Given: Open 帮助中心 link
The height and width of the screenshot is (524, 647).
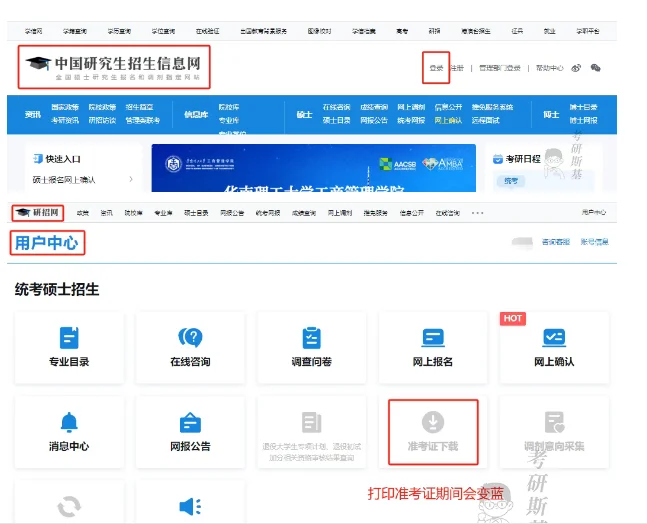Looking at the screenshot, I should 550,68.
